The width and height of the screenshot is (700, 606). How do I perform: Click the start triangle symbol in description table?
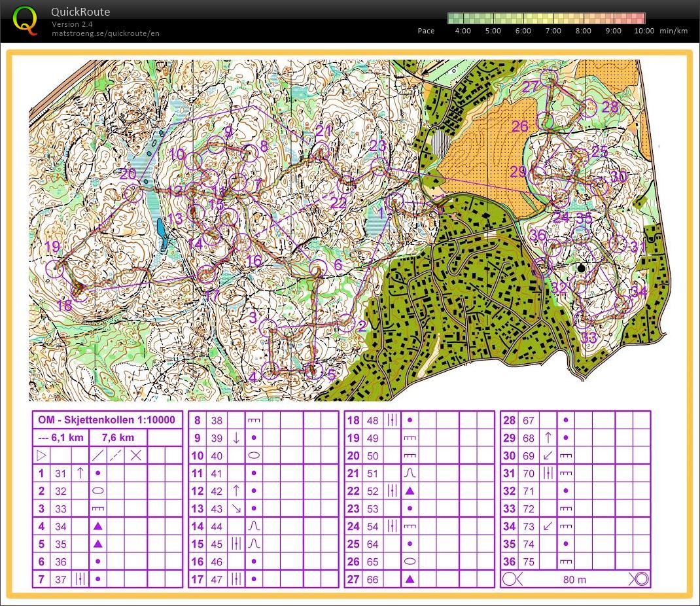point(41,455)
